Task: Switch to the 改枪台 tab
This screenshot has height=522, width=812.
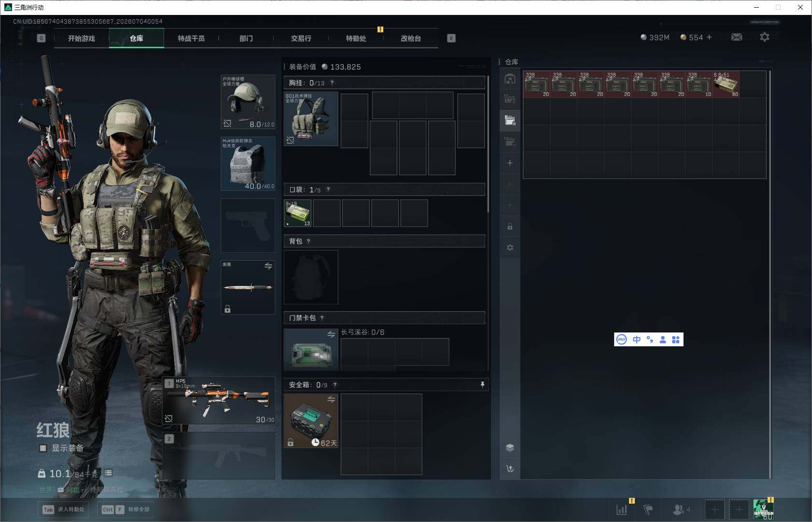Action: 411,38
